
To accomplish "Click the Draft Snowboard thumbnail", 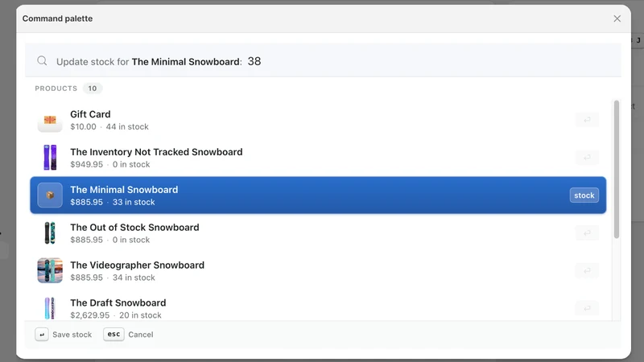I will click(50, 308).
